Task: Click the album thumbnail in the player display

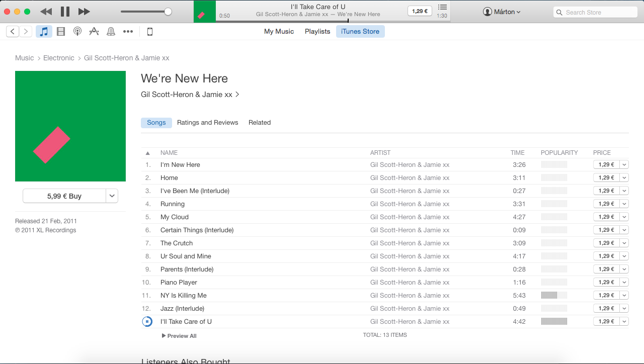Action: [205, 12]
